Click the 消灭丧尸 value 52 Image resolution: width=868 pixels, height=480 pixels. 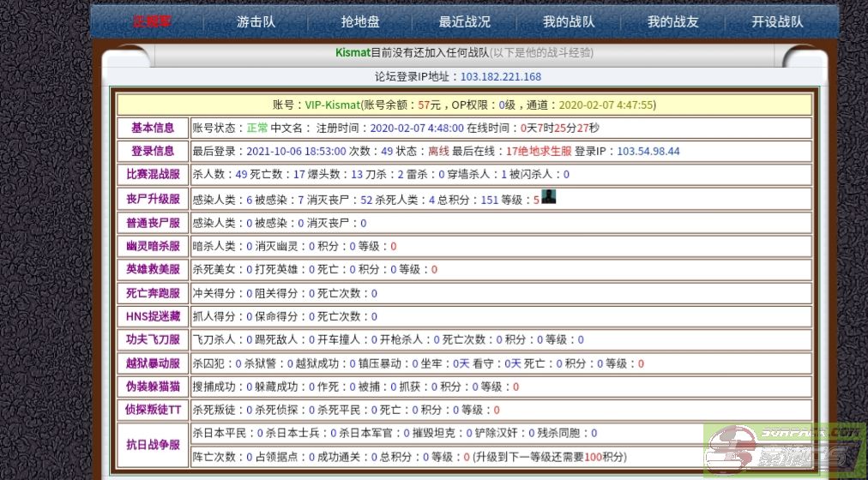pos(366,201)
